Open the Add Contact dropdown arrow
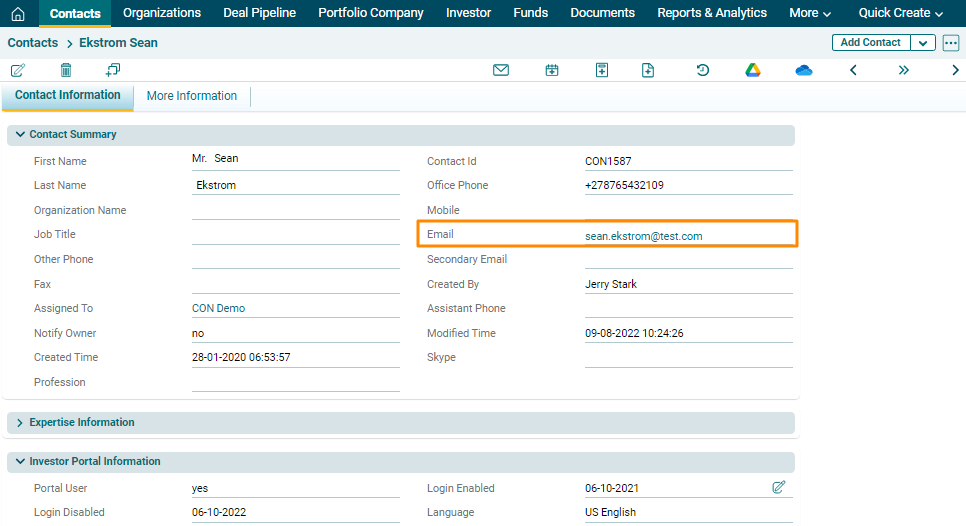This screenshot has height=526, width=966. 923,43
